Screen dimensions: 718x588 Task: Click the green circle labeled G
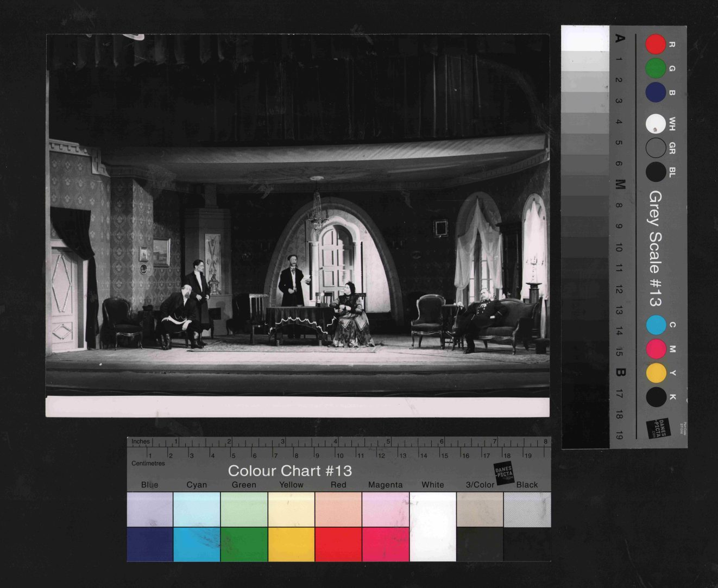tap(656, 68)
